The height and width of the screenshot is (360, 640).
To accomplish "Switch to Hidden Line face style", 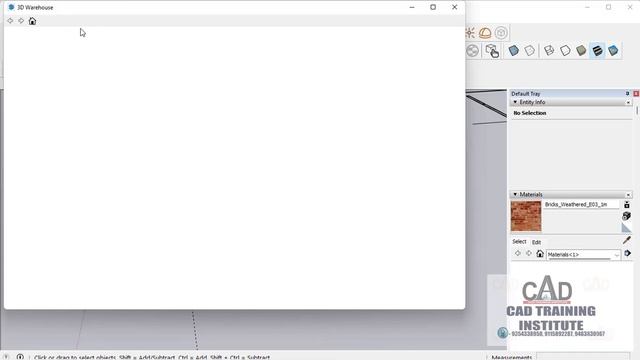I will click(x=565, y=51).
